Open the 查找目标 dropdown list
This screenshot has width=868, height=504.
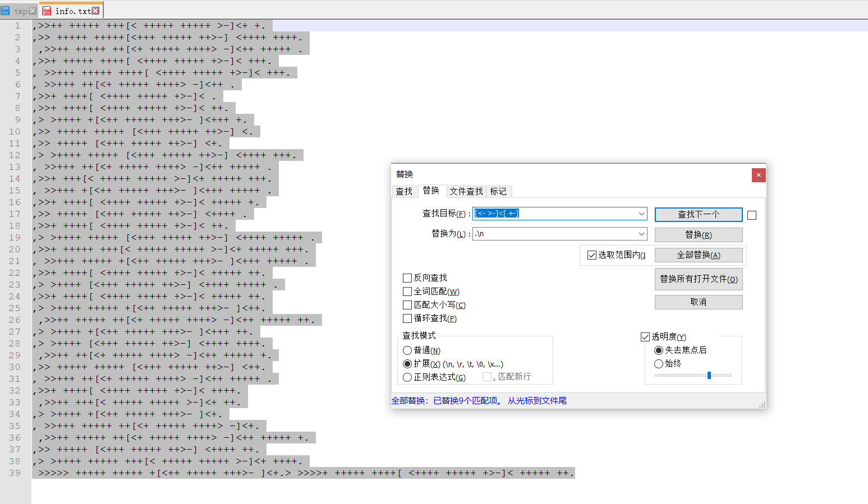point(641,214)
